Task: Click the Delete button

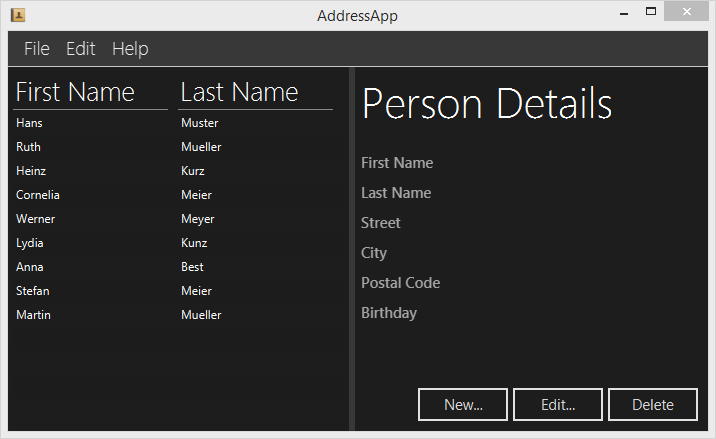Action: coord(652,405)
